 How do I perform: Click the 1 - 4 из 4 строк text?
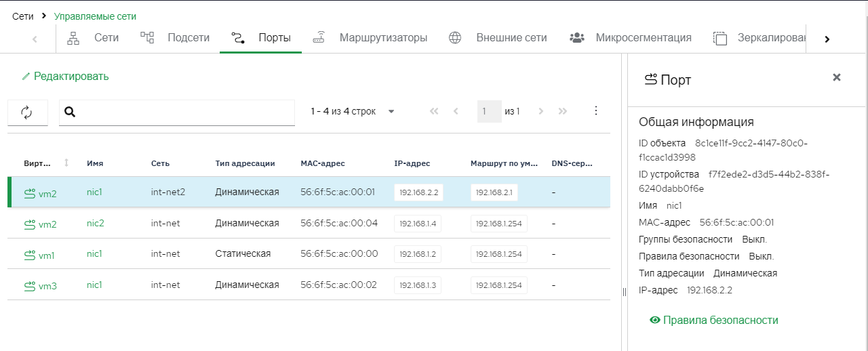pyautogui.click(x=343, y=111)
